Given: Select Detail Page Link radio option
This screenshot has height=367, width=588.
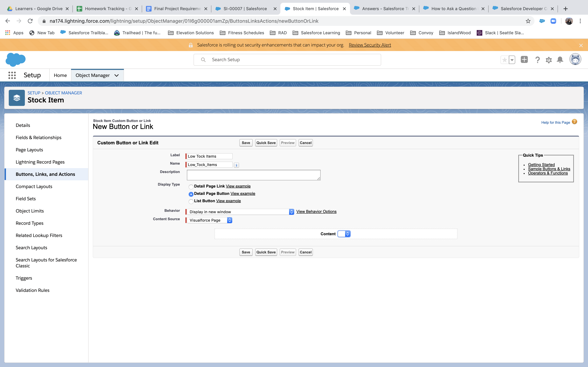Looking at the screenshot, I should [191, 187].
